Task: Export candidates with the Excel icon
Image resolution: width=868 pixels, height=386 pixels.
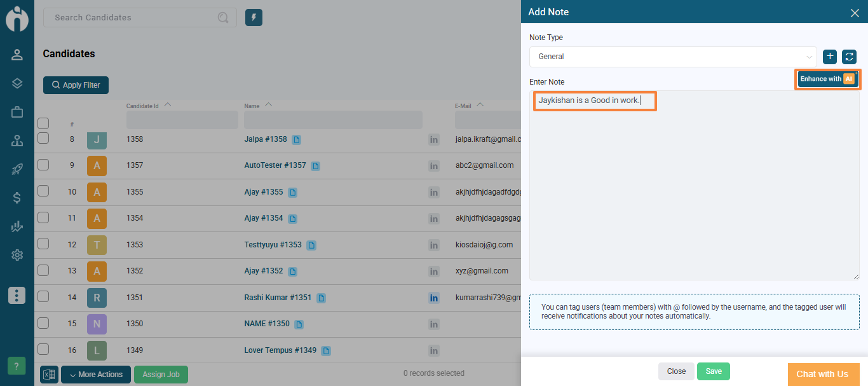Action: pos(49,375)
